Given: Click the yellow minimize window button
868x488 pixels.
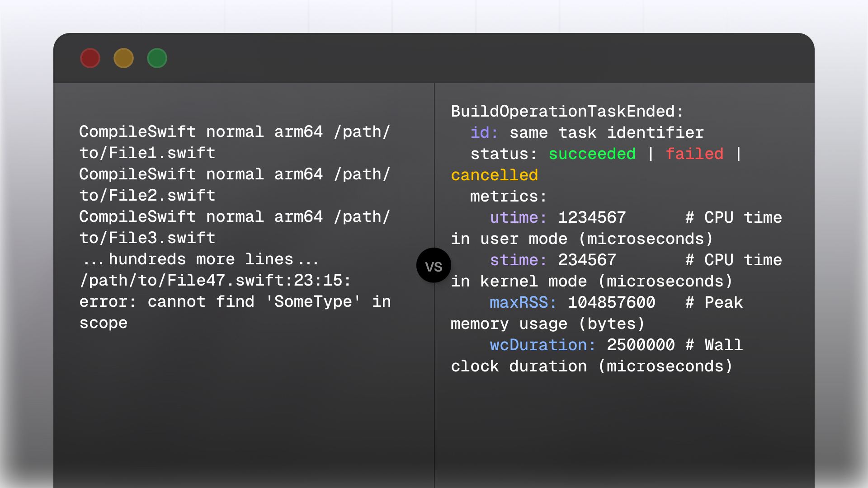Looking at the screenshot, I should click(x=123, y=58).
